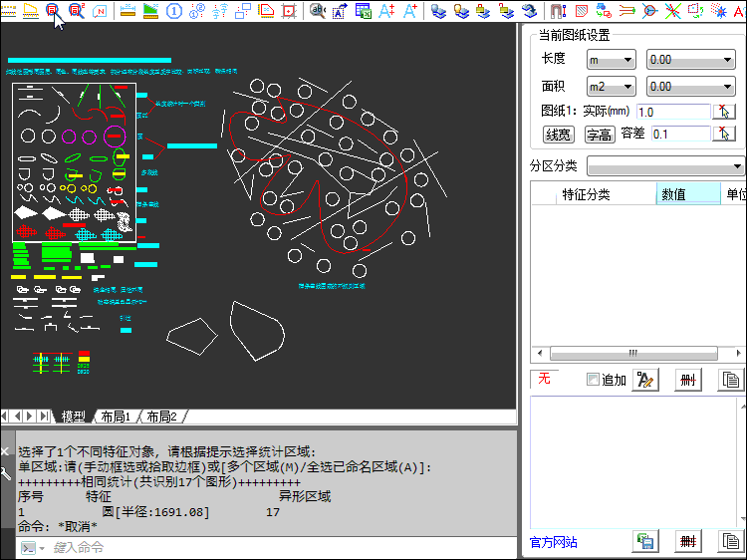Click the 线宽 button

pyautogui.click(x=558, y=134)
